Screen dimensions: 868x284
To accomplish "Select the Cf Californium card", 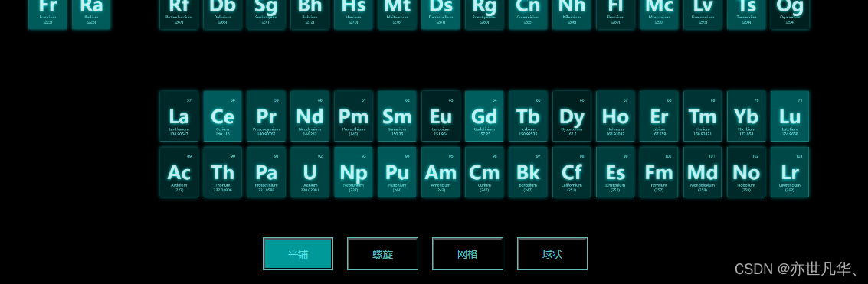I will 572,172.
